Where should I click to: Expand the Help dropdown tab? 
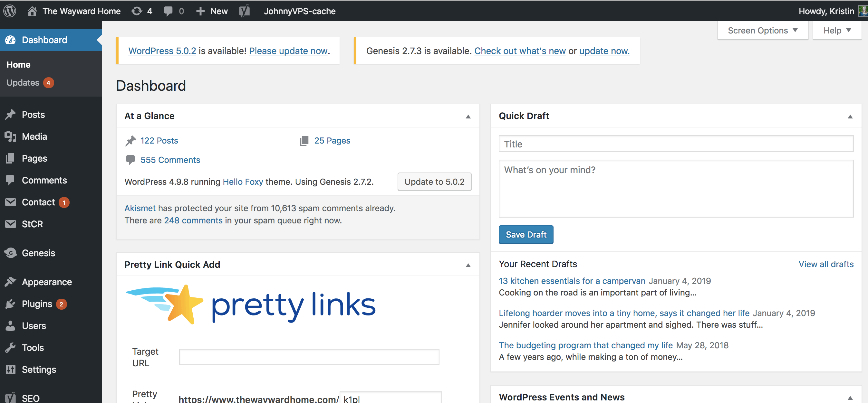tap(837, 31)
